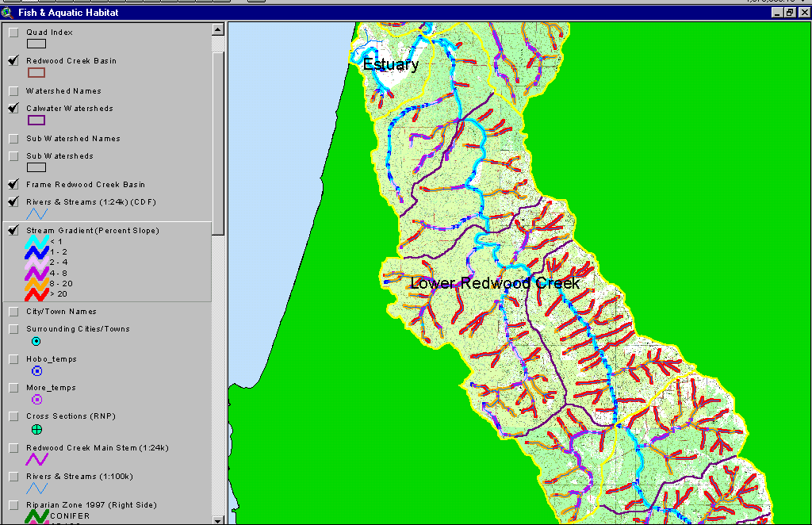Close the Fish & Aquatic Habitat view
Screen dimensions: 812x525
click(804, 13)
